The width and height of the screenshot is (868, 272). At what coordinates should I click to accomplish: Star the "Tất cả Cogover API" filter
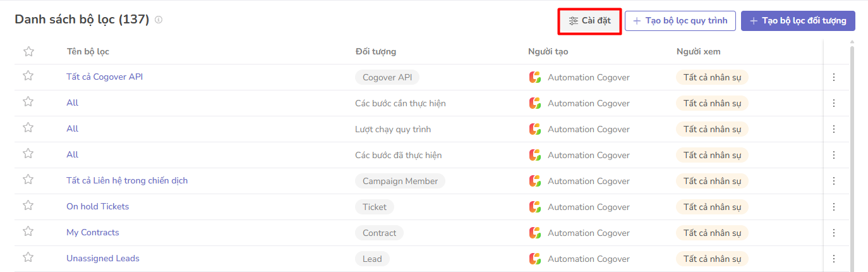[x=28, y=76]
